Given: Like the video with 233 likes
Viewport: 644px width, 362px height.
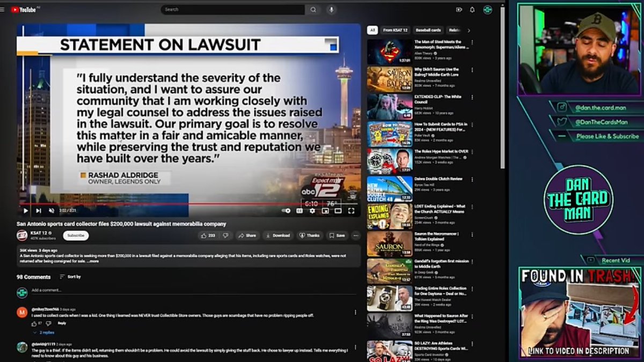Looking at the screenshot, I should (208, 235).
